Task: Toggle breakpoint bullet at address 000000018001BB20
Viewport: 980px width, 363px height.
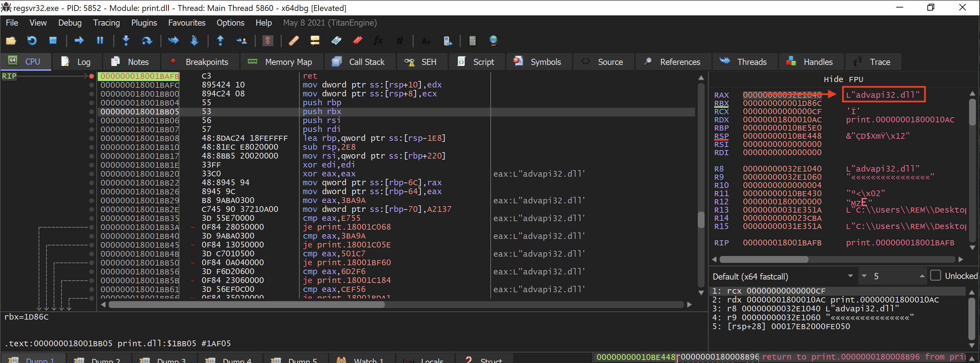Action: (91, 174)
